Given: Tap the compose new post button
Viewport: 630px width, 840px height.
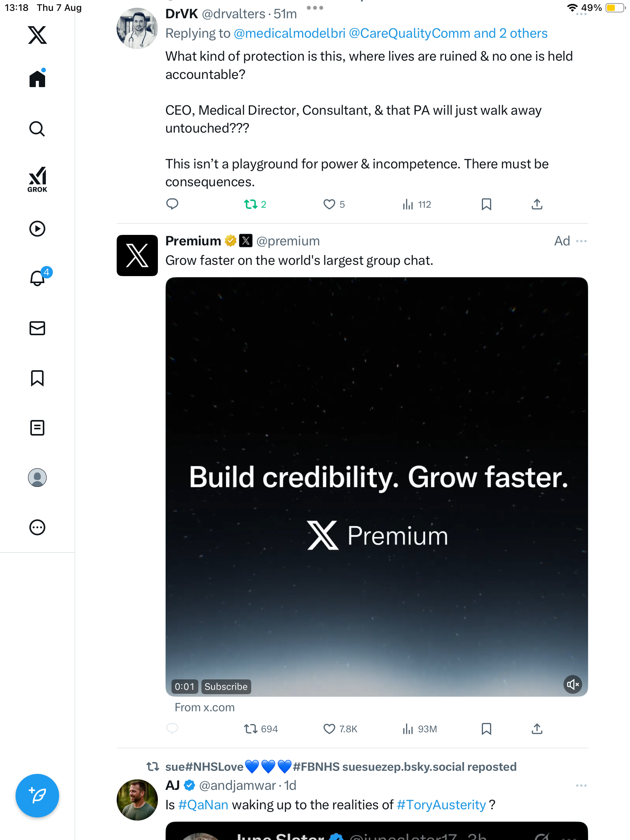Looking at the screenshot, I should click(x=37, y=796).
